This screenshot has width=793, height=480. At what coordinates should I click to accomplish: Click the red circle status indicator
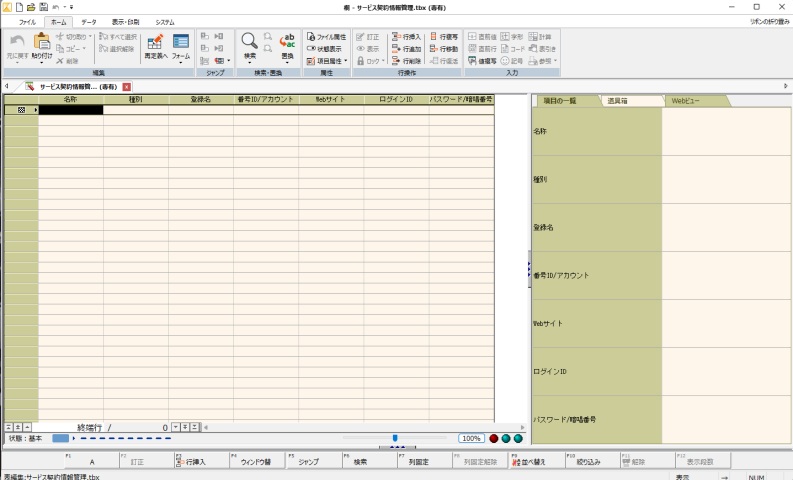[494, 439]
